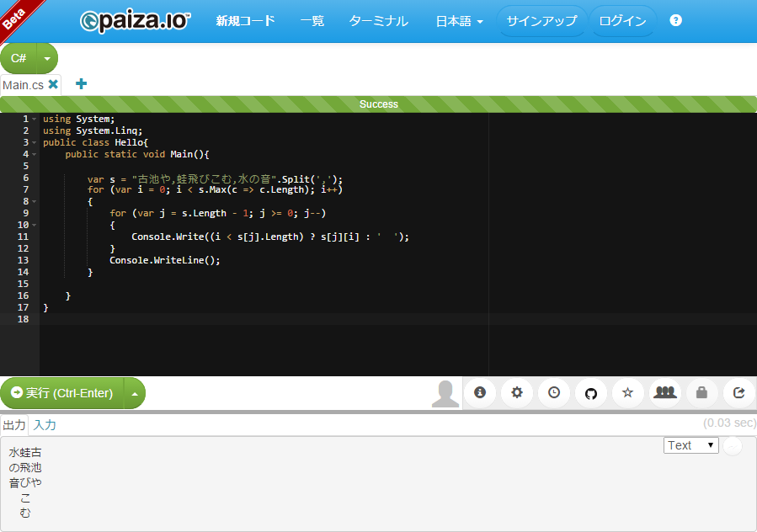Star this code with the star icon
The height and width of the screenshot is (532, 757).
(x=628, y=392)
